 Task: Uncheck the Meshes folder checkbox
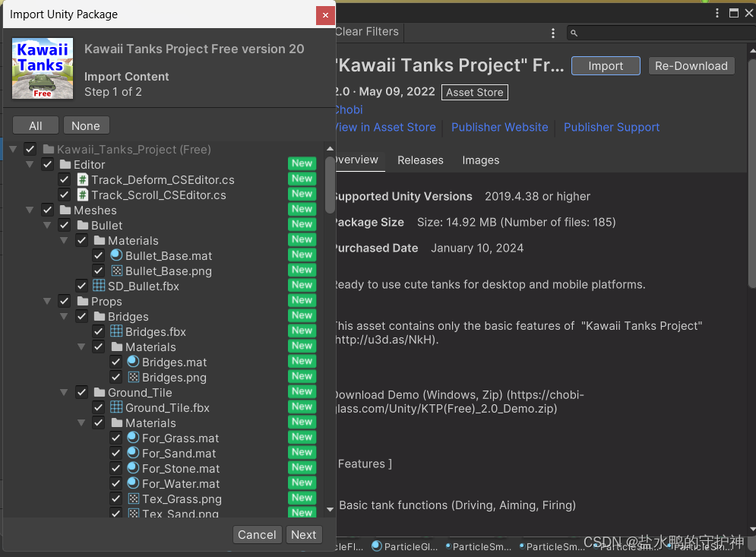point(47,210)
